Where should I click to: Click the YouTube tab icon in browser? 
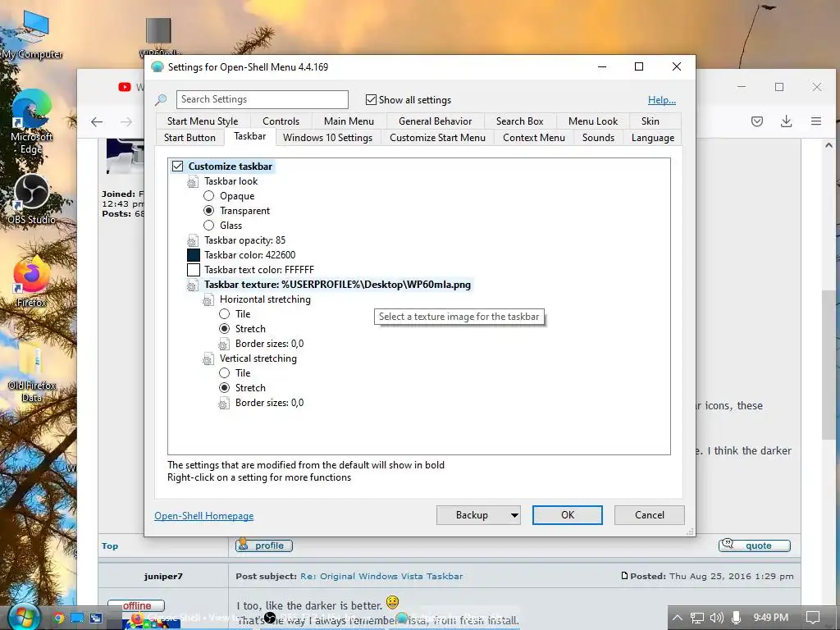coord(125,87)
